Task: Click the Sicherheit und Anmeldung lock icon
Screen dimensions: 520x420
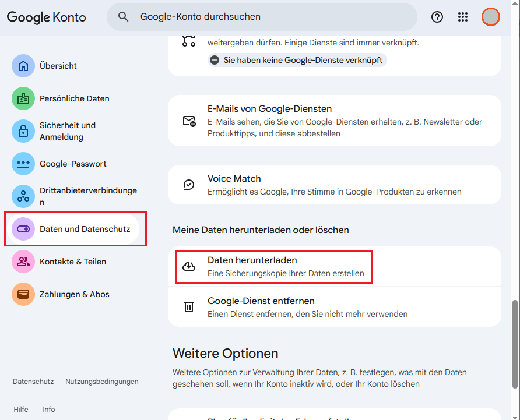Action: click(23, 131)
